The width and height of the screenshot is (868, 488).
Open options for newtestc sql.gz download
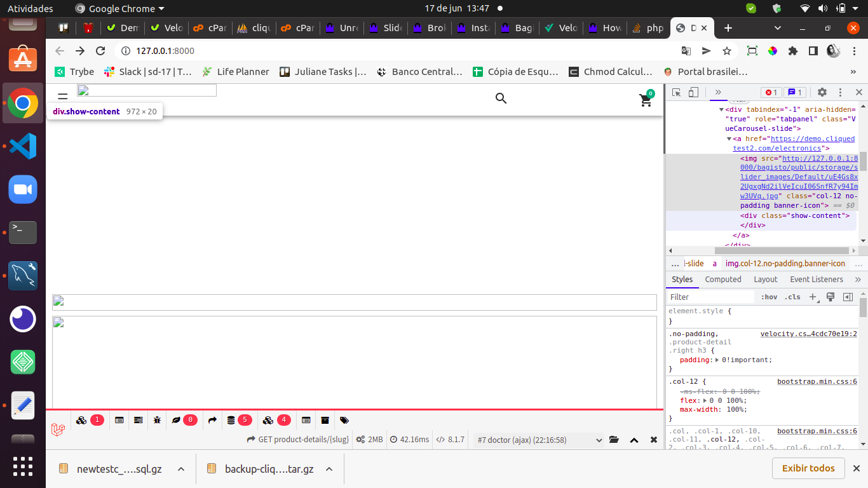tap(181, 469)
